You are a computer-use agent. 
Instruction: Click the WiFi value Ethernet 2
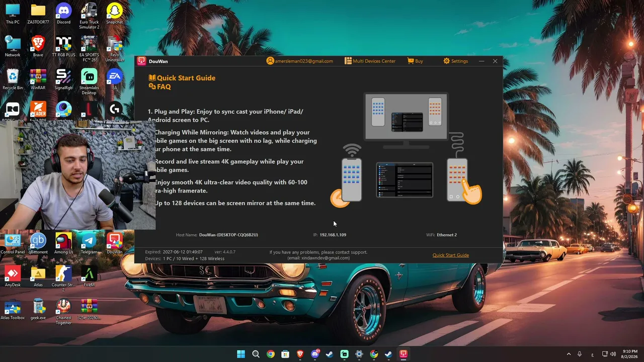click(447, 235)
